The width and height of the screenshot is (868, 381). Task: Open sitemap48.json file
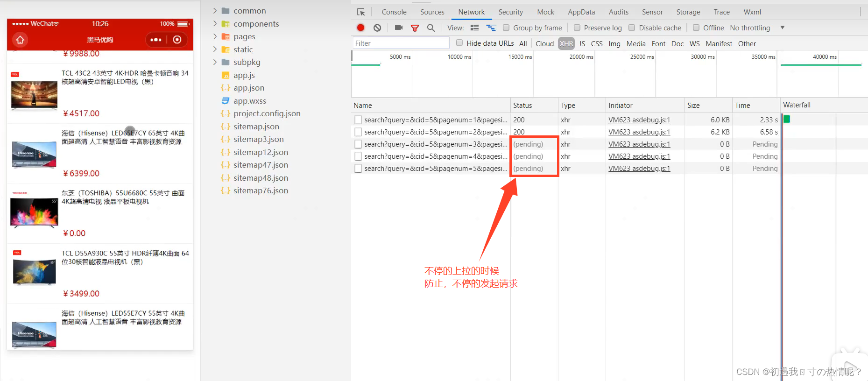tap(261, 178)
